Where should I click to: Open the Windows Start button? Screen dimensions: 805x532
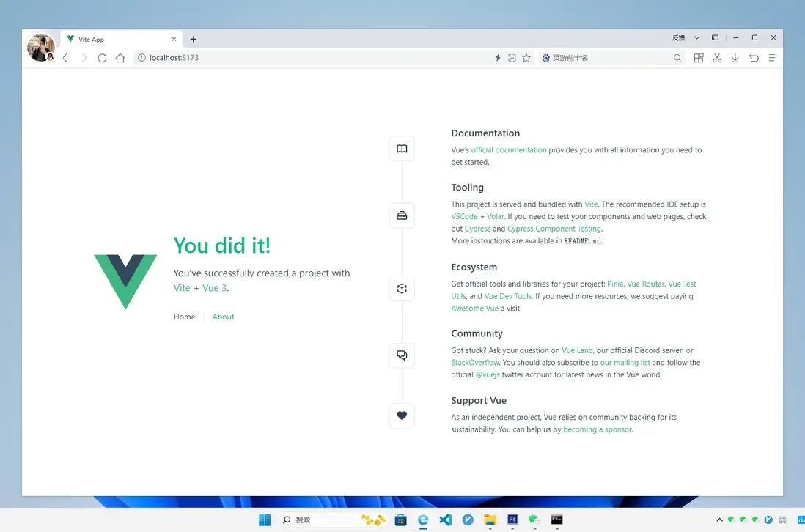[265, 520]
